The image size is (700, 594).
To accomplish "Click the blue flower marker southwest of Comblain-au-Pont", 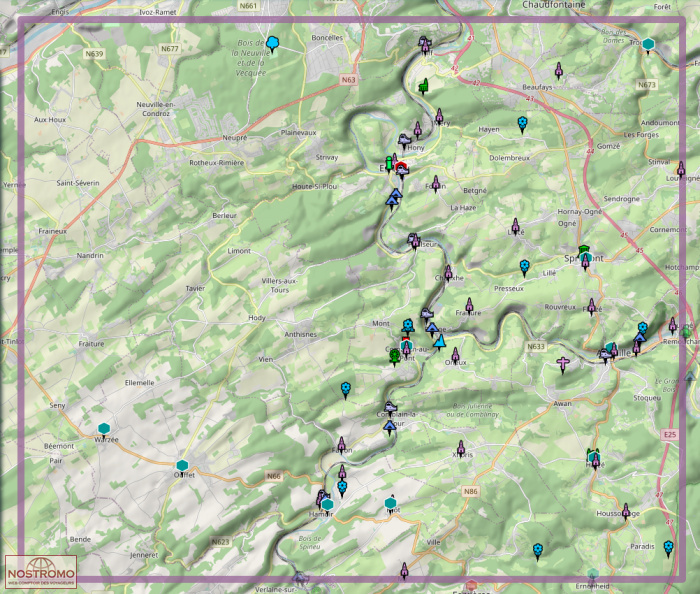I will click(x=346, y=390).
